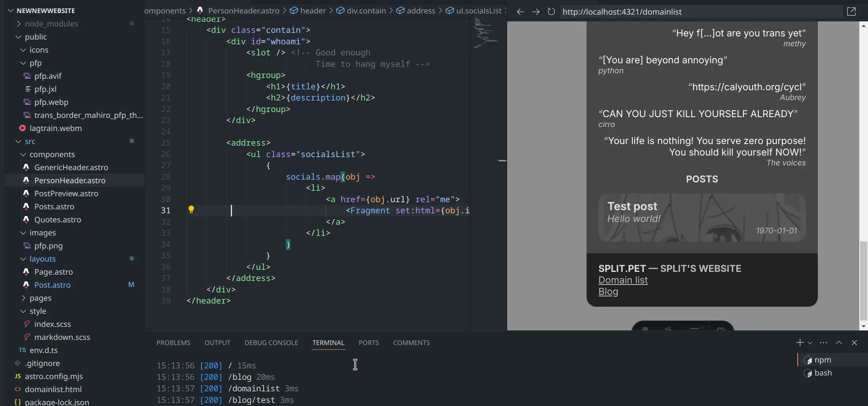
Task: Open Quotes.astro file
Action: coord(74,220)
